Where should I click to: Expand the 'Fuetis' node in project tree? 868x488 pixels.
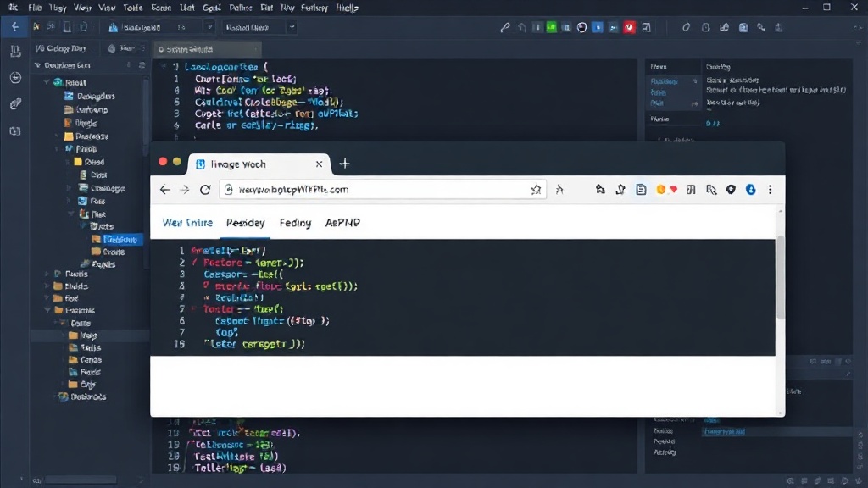[x=47, y=274]
